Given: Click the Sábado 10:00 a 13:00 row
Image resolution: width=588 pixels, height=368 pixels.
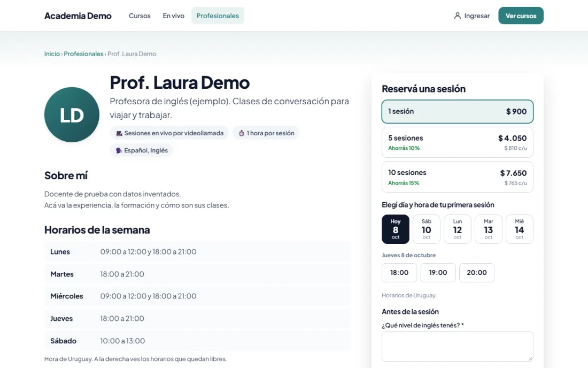Looking at the screenshot, I should (x=197, y=341).
